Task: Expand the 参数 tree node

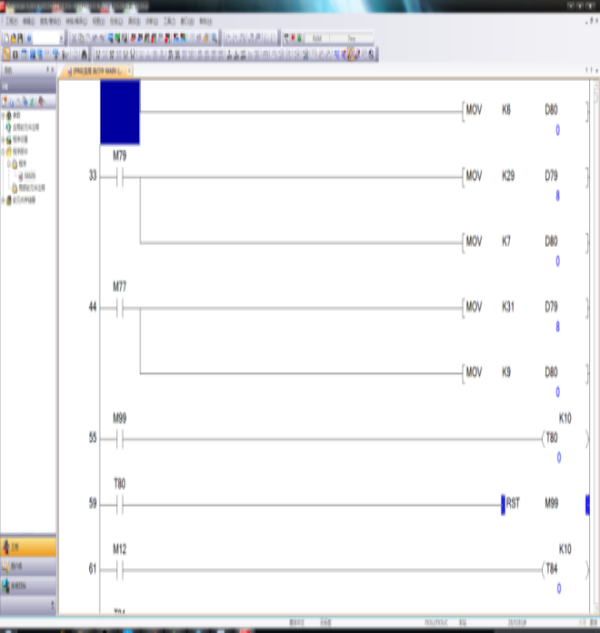Action: [3, 116]
